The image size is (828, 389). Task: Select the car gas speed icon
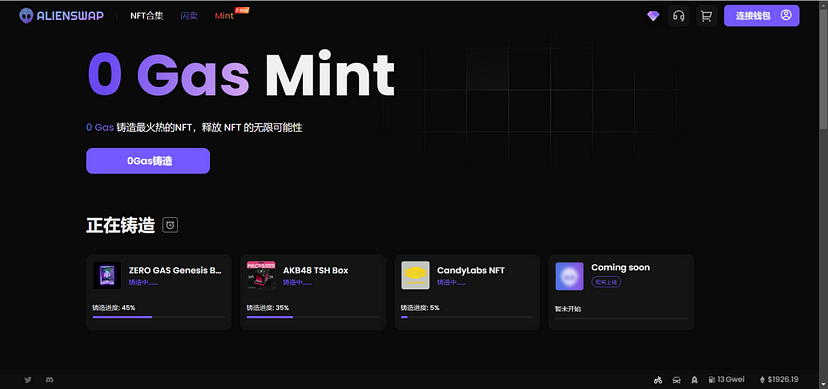pos(676,379)
